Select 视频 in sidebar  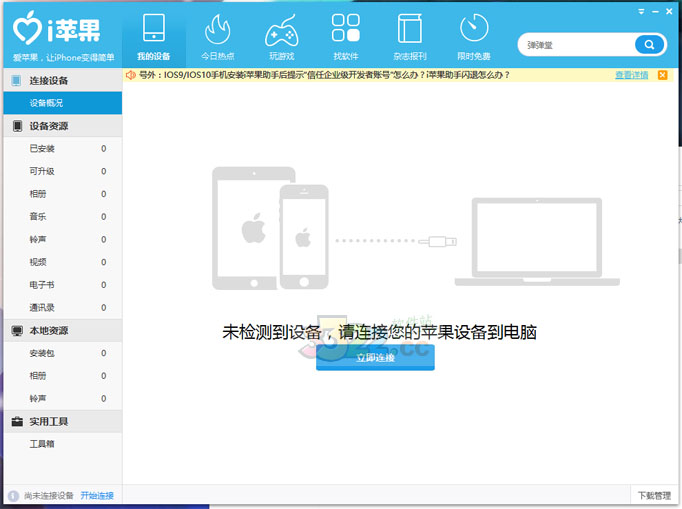(x=63, y=262)
